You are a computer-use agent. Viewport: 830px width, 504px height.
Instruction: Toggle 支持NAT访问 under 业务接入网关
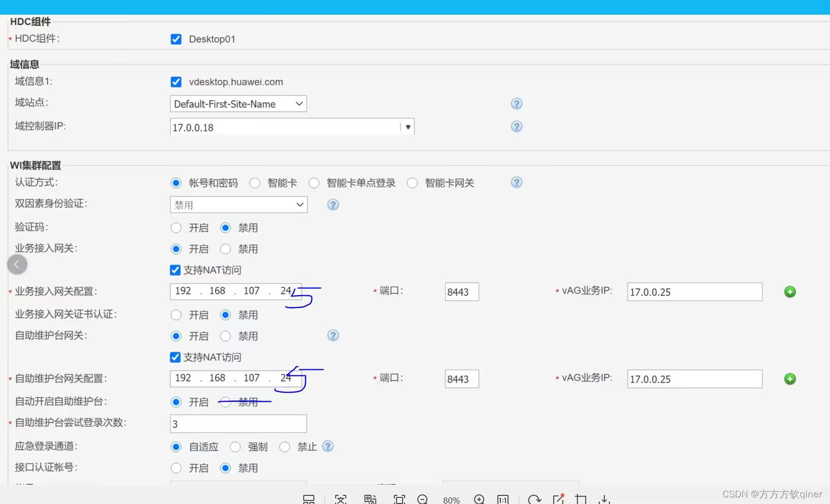175,270
